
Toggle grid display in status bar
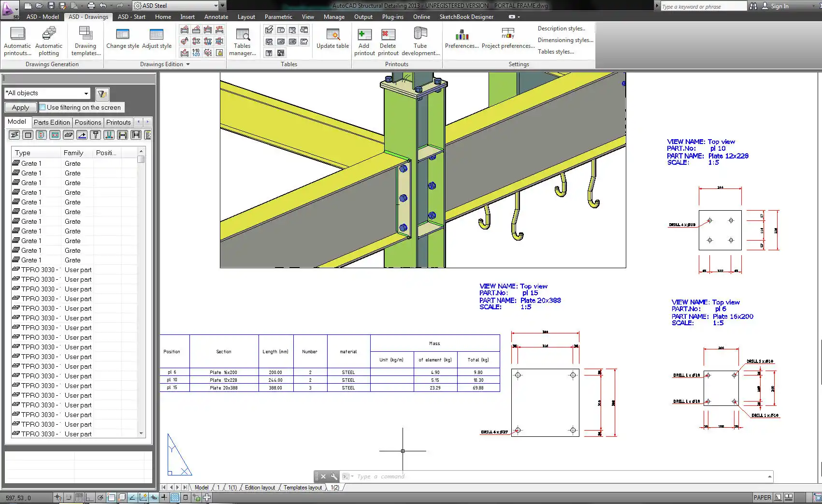click(x=79, y=497)
